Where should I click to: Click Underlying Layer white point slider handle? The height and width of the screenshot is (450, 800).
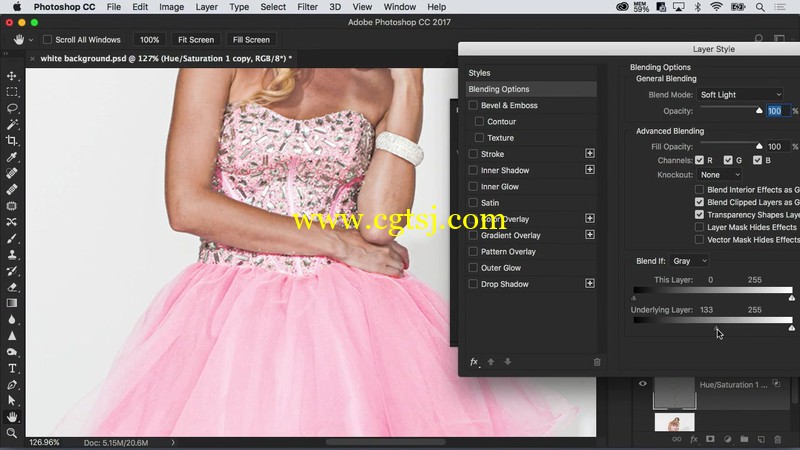click(x=791, y=328)
